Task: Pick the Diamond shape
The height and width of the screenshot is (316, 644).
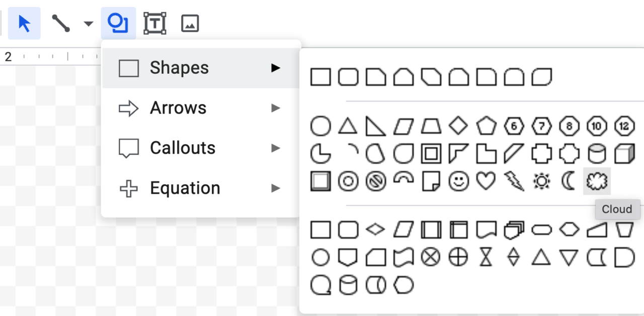Action: (x=458, y=126)
